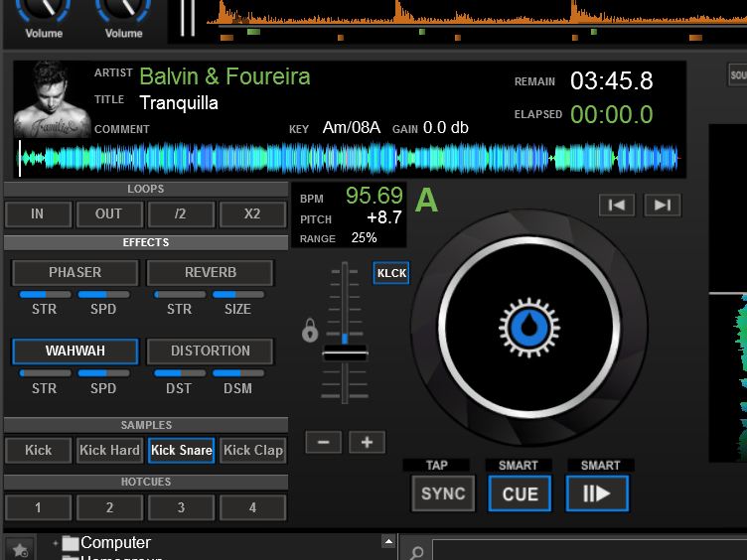Disable the WAHWAH effect

click(75, 351)
